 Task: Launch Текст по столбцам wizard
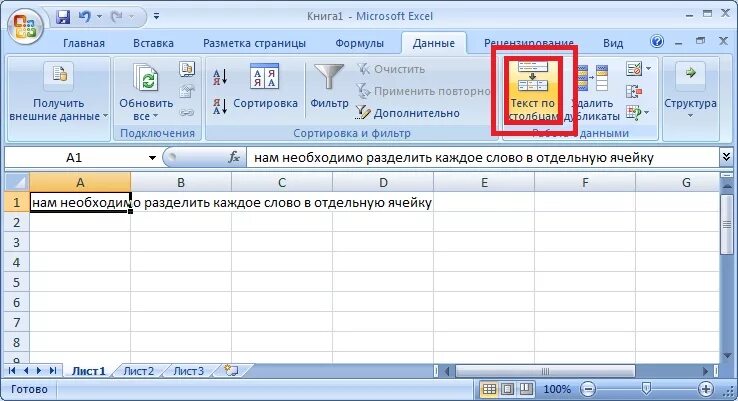[x=533, y=90]
